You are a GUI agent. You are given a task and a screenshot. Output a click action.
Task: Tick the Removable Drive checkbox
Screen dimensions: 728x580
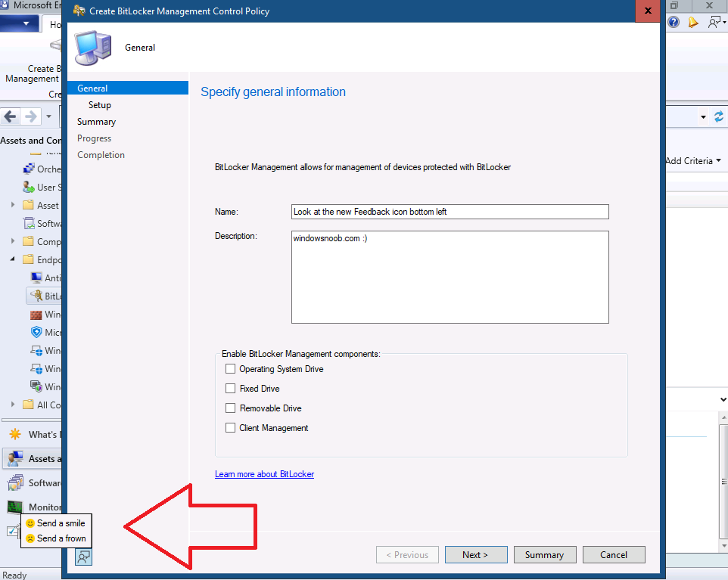click(230, 408)
